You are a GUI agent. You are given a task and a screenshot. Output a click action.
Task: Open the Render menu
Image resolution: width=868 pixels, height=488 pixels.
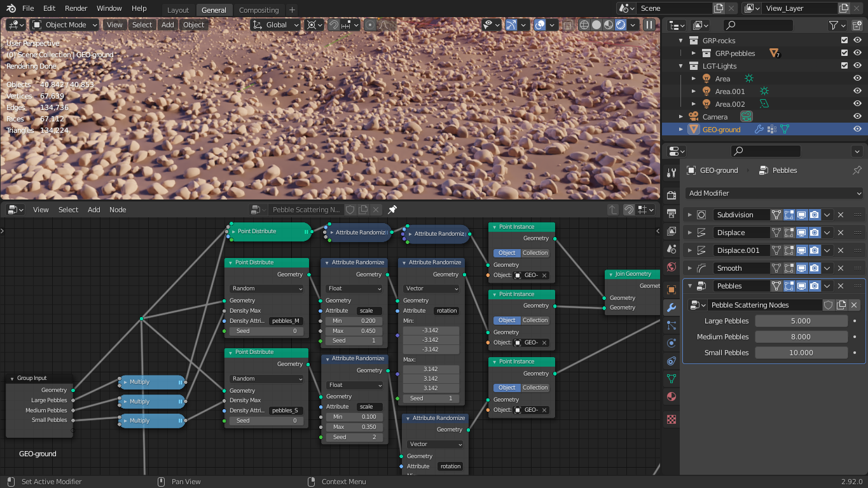coord(76,8)
